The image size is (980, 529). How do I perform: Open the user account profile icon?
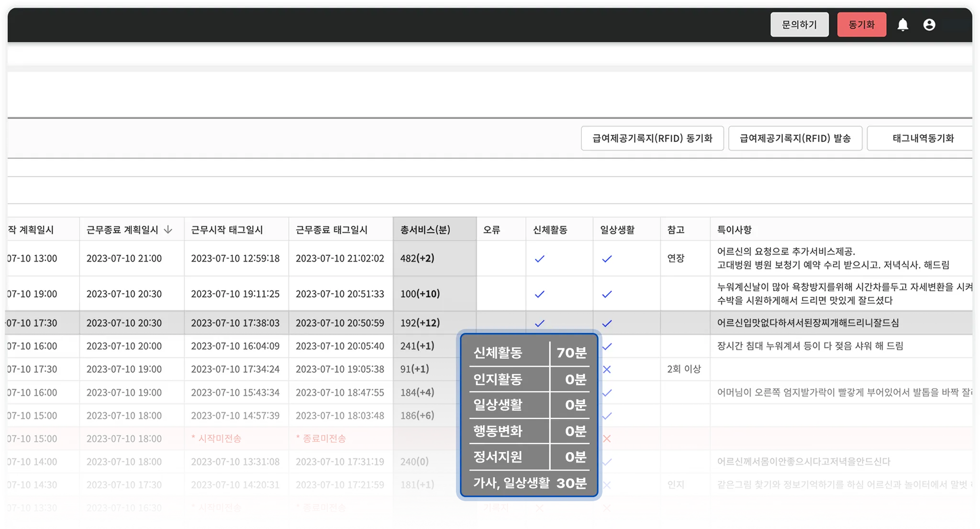[x=929, y=25]
